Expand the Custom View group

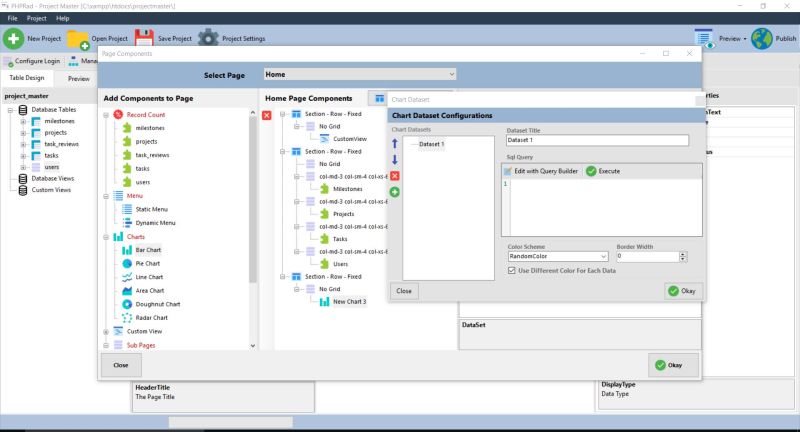click(x=106, y=332)
